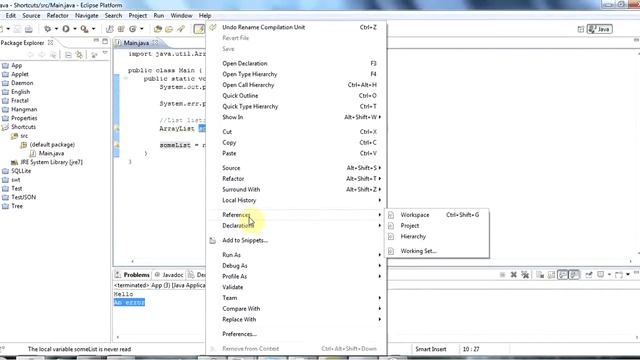Click Smart Insert in the status bar

click(431, 349)
